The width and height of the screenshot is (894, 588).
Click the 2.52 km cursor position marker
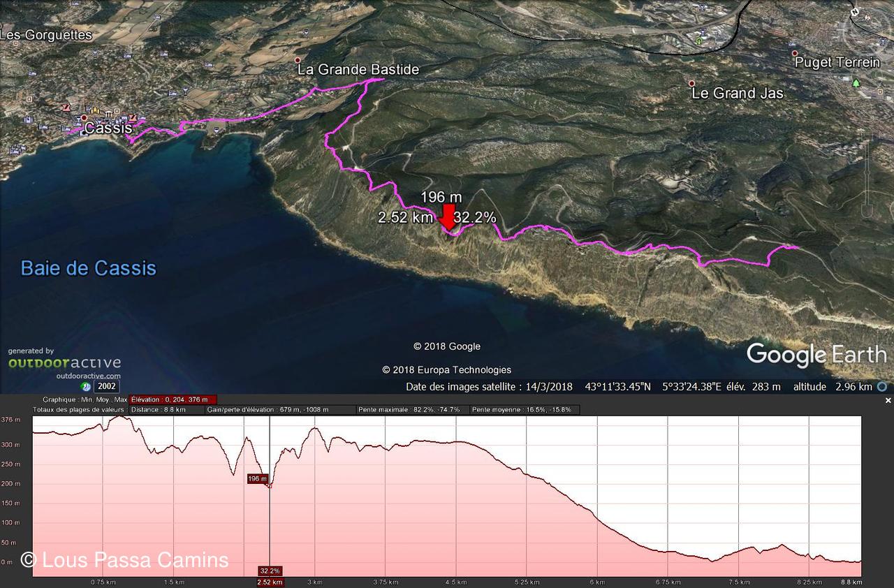(270, 582)
